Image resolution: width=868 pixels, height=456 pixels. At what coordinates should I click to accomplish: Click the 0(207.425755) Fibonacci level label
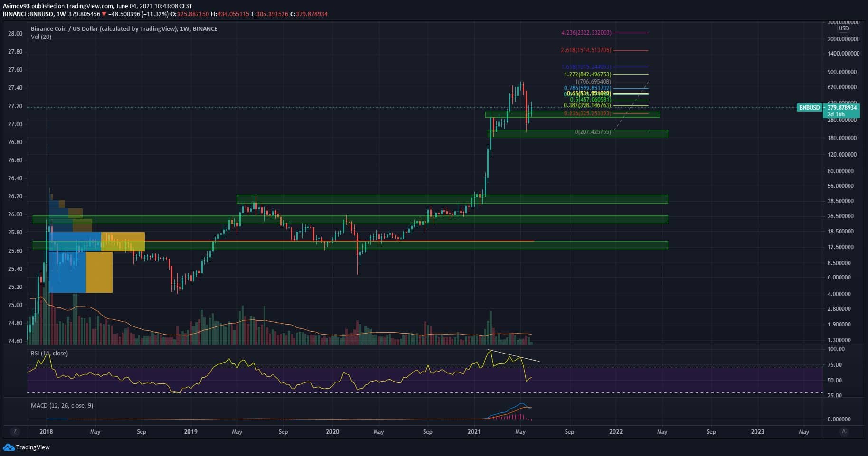click(593, 132)
